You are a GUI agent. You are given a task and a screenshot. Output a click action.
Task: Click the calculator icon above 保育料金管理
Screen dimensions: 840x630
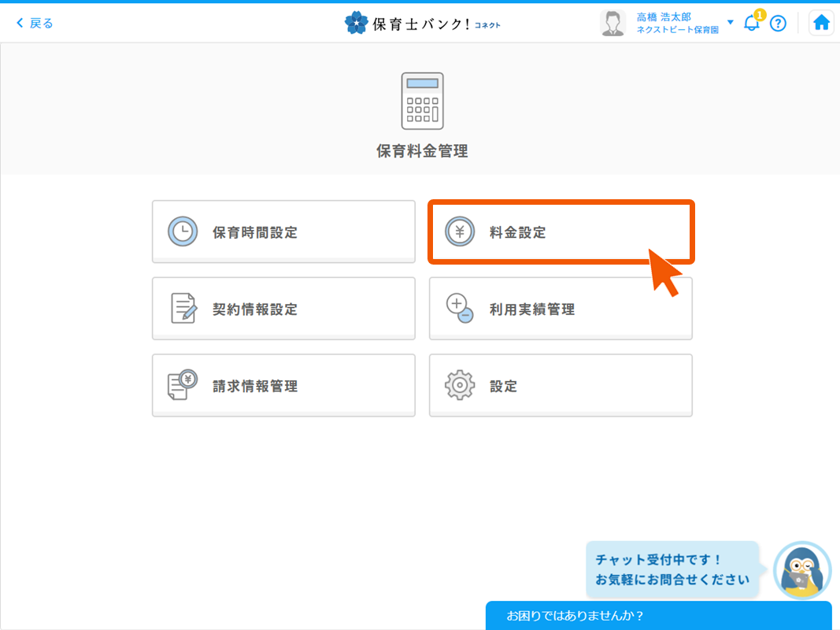[422, 101]
